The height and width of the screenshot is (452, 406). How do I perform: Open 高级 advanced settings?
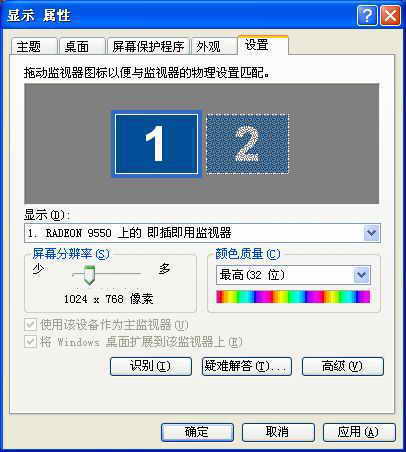point(343,366)
